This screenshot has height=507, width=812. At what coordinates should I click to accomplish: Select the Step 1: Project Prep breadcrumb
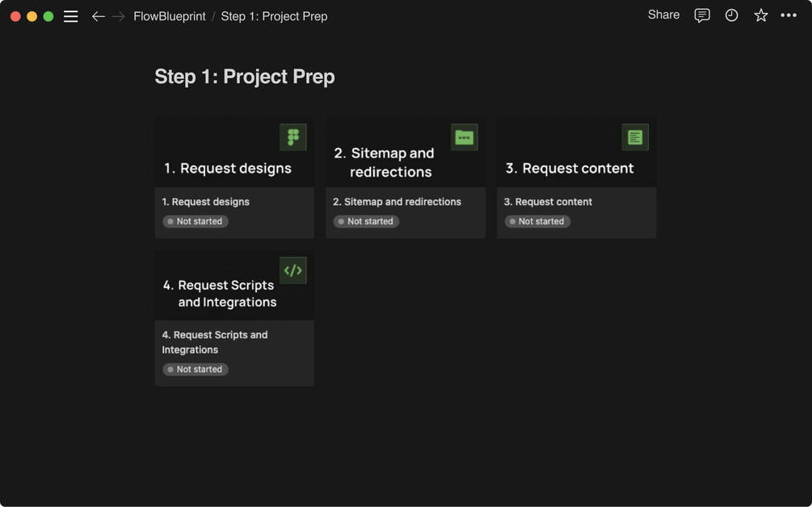pyautogui.click(x=274, y=16)
